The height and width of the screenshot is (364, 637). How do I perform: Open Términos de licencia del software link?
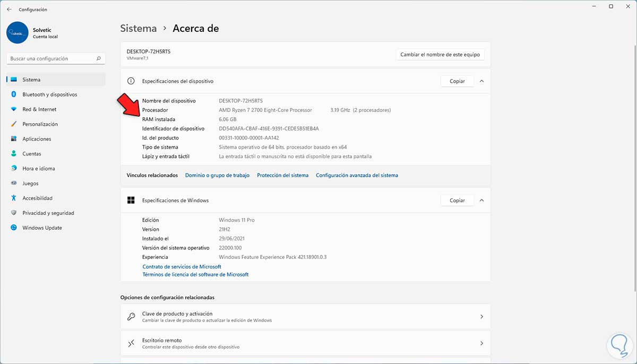tap(195, 274)
